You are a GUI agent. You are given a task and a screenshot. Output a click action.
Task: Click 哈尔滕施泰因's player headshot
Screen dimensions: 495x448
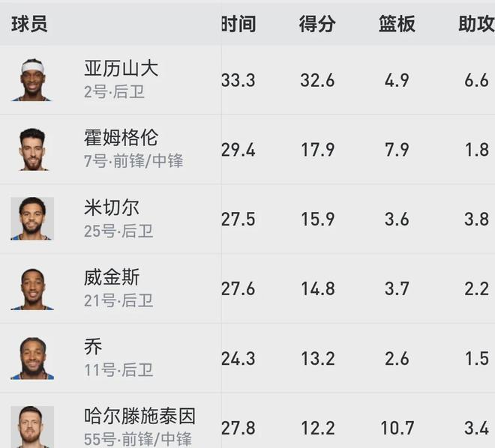32,426
